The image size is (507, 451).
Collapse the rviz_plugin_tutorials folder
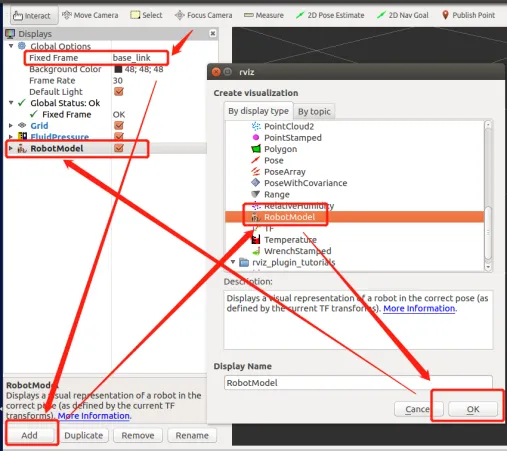coord(233,262)
